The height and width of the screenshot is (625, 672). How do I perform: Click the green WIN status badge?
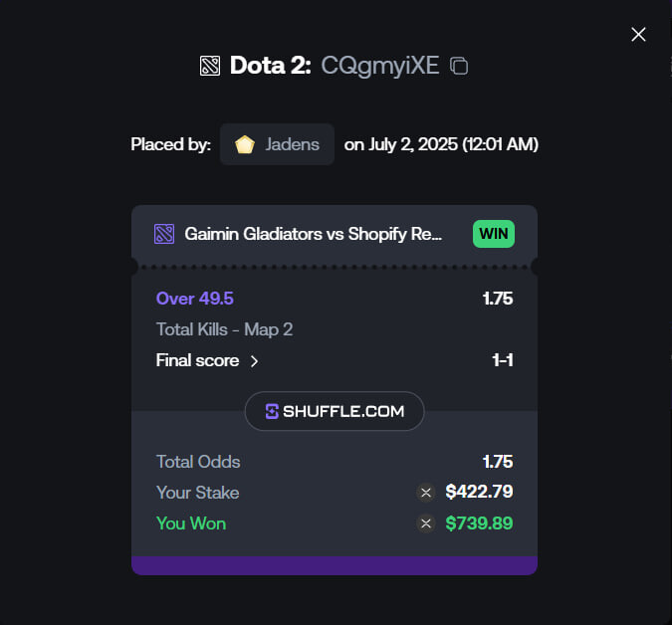tap(494, 234)
